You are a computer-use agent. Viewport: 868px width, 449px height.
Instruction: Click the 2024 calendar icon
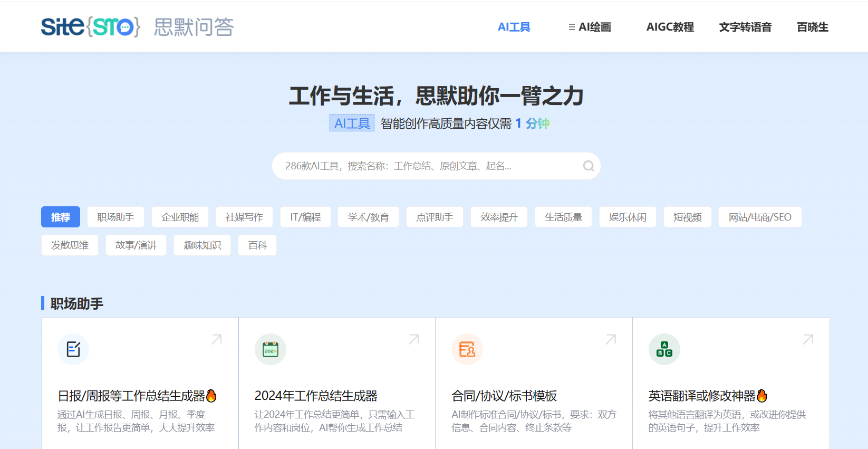(x=271, y=349)
